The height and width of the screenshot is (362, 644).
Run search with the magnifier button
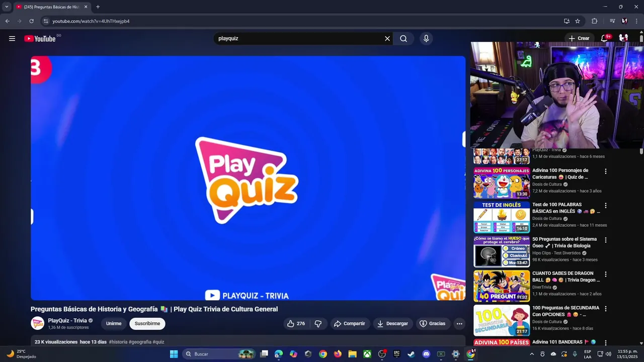tap(404, 39)
